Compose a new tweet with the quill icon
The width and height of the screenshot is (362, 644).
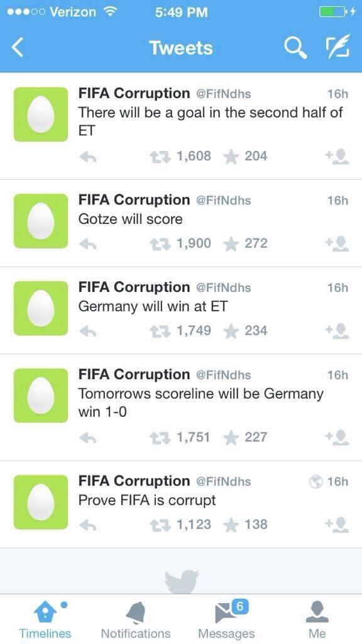coord(337,47)
